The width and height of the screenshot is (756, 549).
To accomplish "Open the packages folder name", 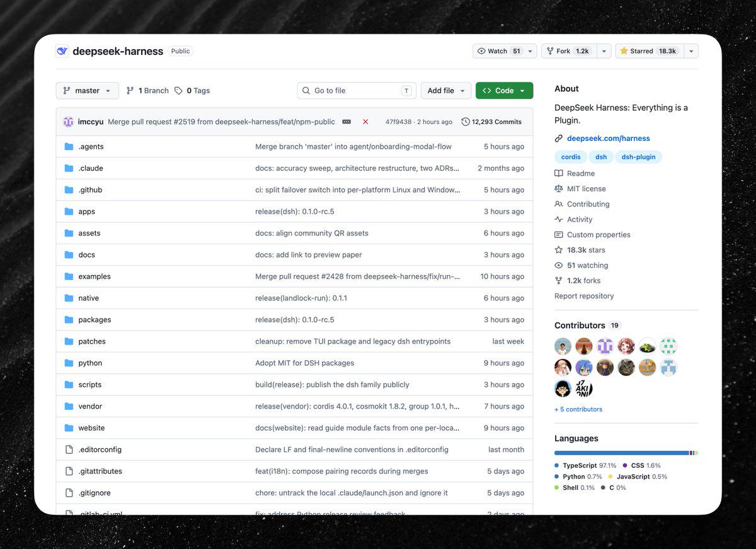I will coord(94,320).
